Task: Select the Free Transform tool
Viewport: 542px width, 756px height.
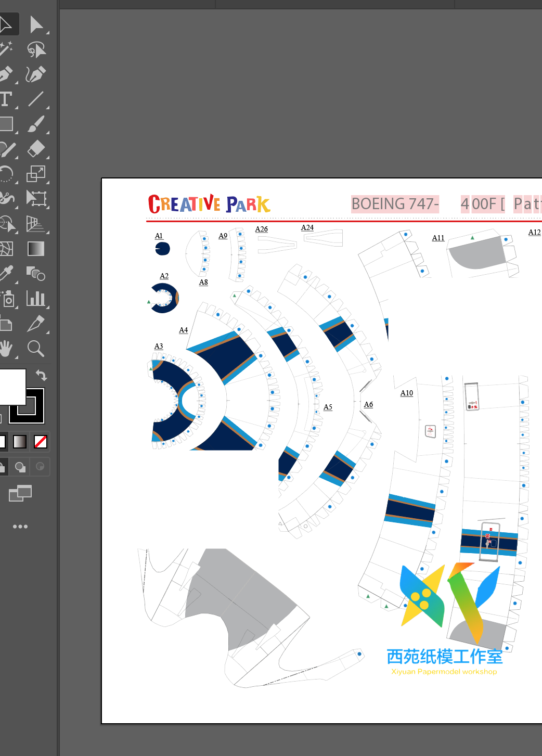Action: (36, 199)
